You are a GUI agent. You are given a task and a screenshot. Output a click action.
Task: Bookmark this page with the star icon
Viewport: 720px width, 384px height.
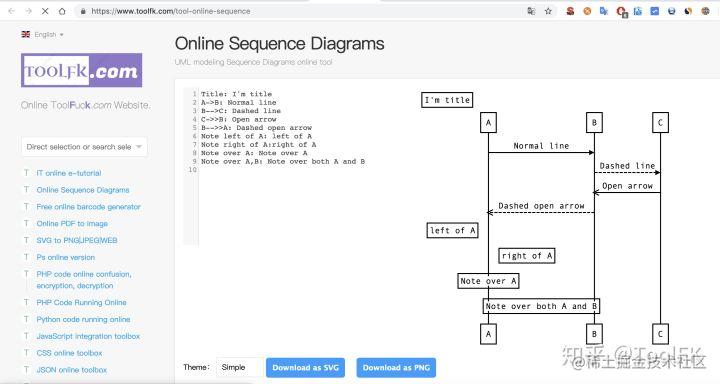click(548, 11)
